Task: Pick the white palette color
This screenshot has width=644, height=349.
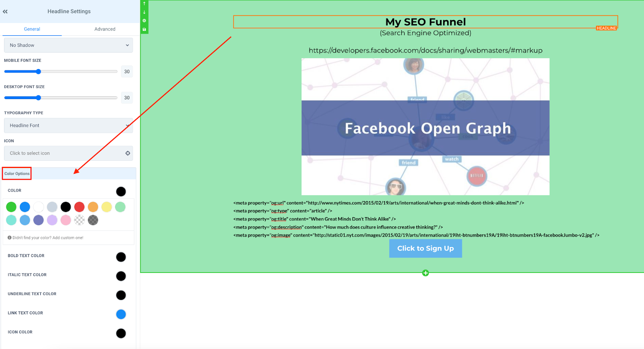Action: (x=39, y=207)
